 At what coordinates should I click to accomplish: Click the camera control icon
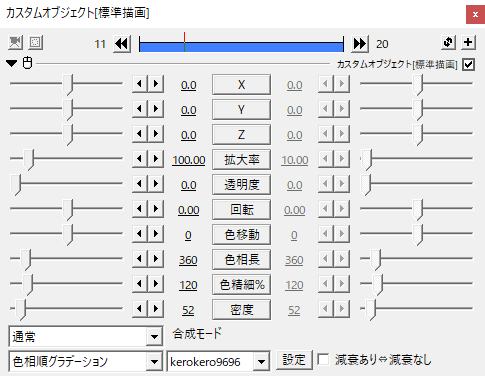point(15,43)
